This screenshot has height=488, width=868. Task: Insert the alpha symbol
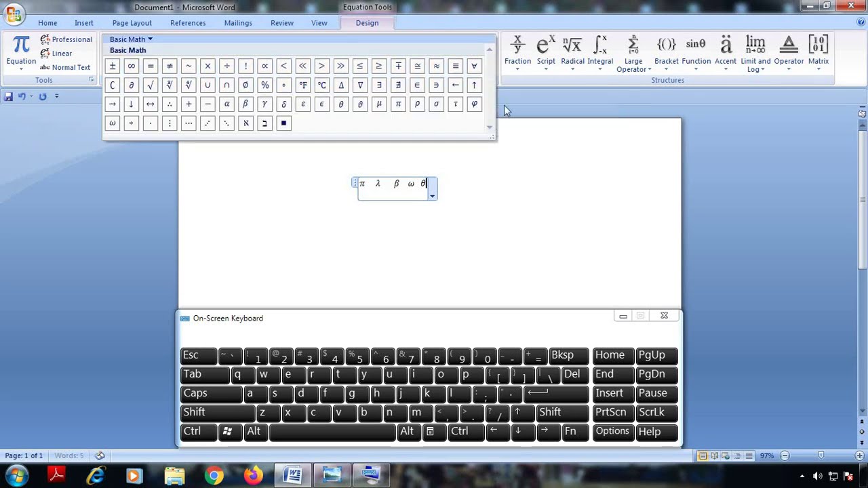point(226,104)
